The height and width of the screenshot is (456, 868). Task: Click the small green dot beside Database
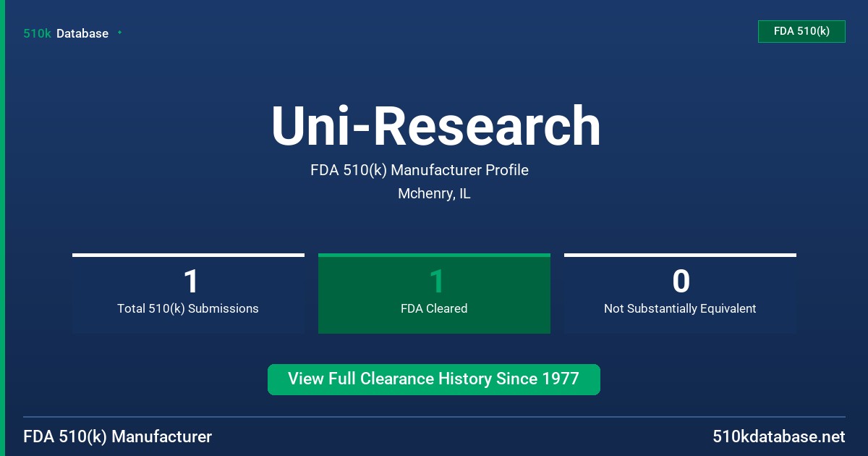[x=119, y=33]
